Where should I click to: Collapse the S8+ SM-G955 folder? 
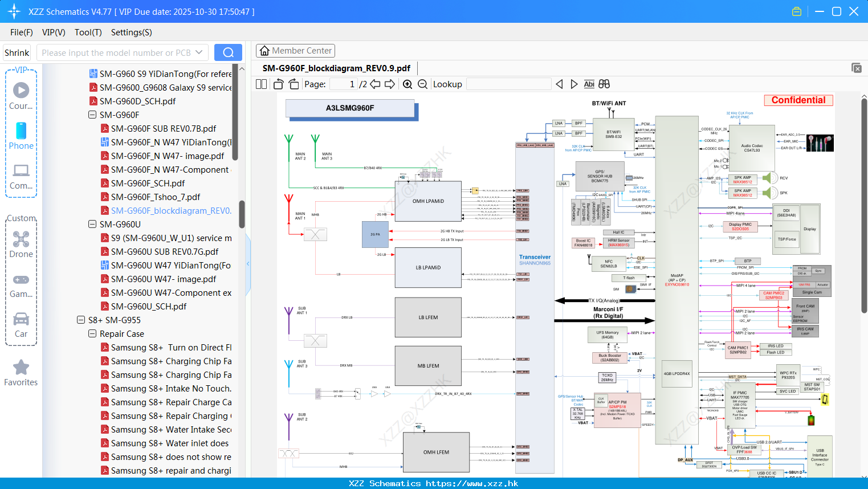(x=80, y=320)
